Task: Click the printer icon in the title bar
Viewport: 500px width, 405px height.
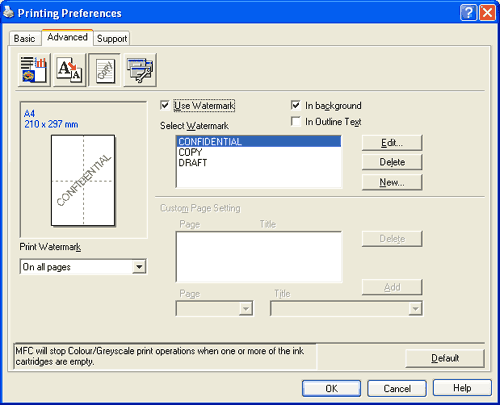Action: (x=8, y=12)
